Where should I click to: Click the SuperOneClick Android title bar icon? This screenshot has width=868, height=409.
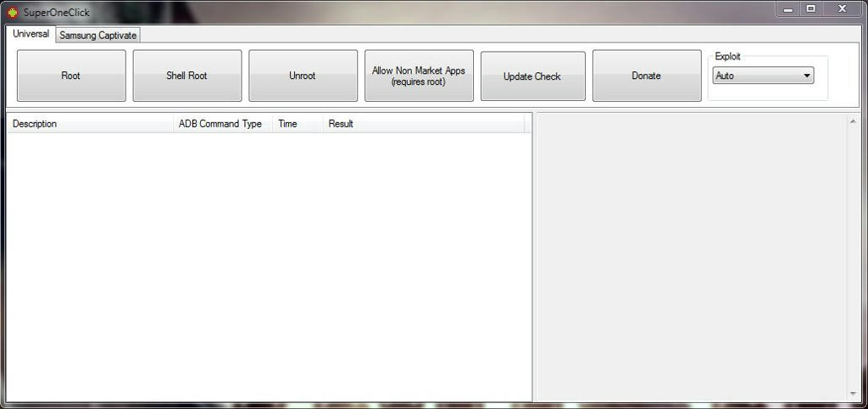pos(13,12)
